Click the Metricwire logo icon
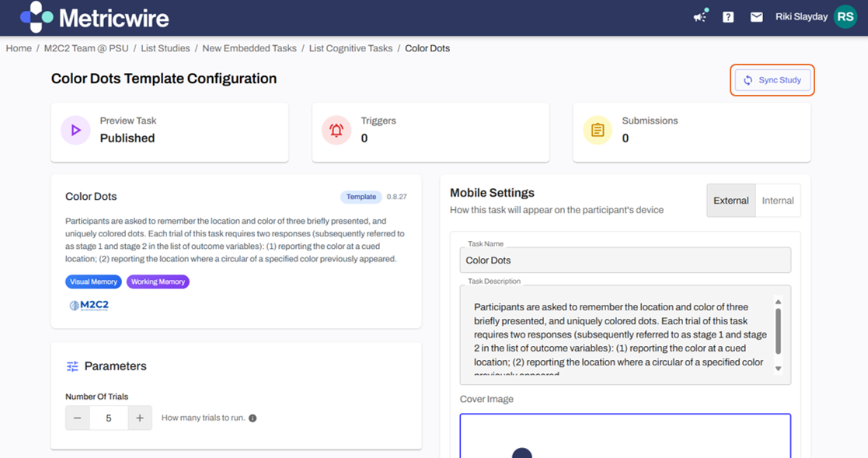The image size is (868, 458). [x=37, y=17]
